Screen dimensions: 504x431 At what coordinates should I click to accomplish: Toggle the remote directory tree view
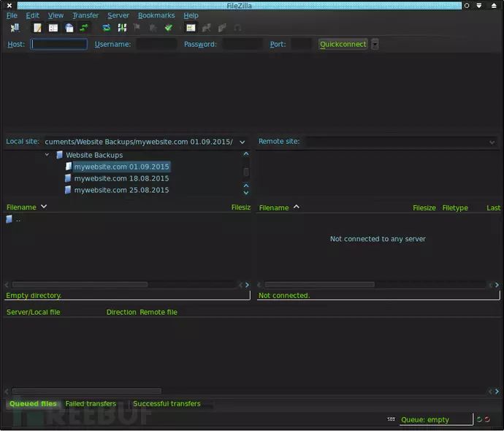point(69,28)
